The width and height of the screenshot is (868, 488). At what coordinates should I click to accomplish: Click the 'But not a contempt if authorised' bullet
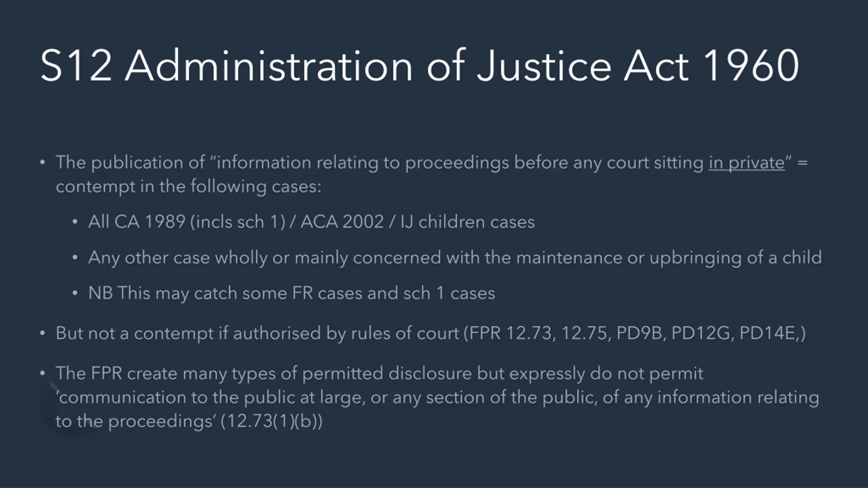point(431,333)
